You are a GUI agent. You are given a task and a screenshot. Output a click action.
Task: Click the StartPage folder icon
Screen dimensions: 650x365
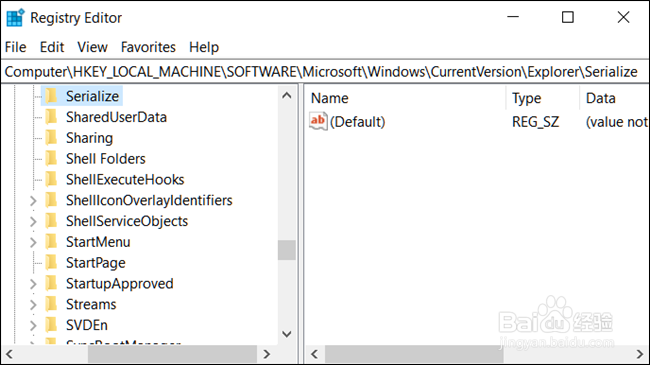(51, 263)
